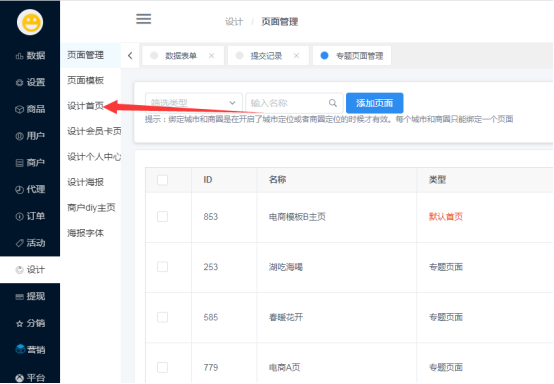Close the 提交记录 tab
Viewport: 554px width, 384px height.
[296, 55]
